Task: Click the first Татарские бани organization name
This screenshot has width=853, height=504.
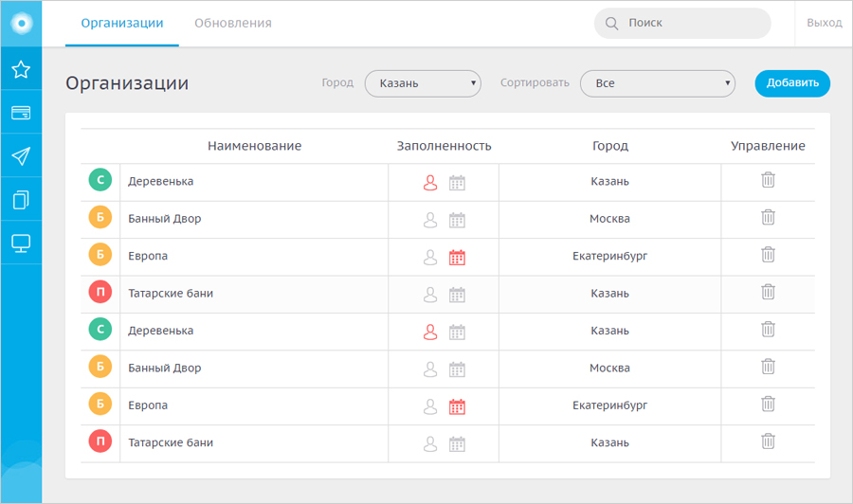Action: pyautogui.click(x=171, y=294)
